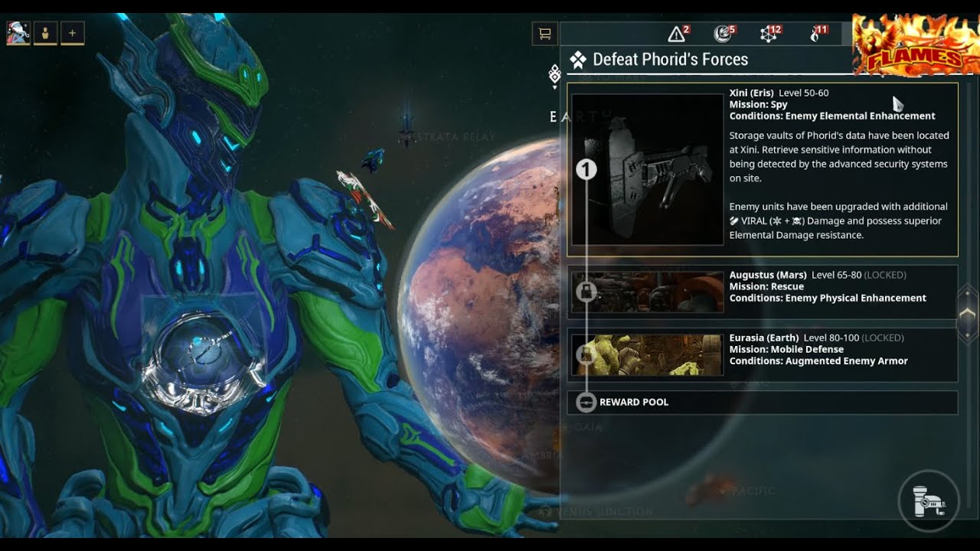
Task: Select the Augustus (Mars) Rescue mission
Action: tap(763, 291)
